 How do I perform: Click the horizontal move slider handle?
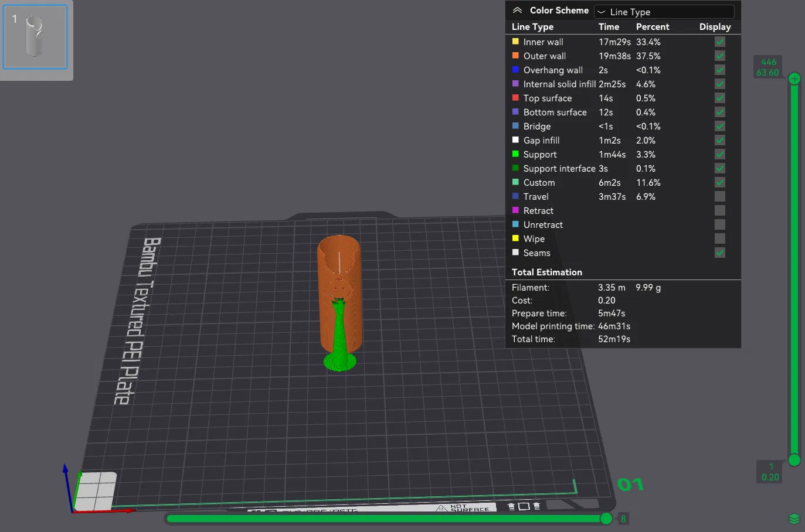pyautogui.click(x=606, y=519)
